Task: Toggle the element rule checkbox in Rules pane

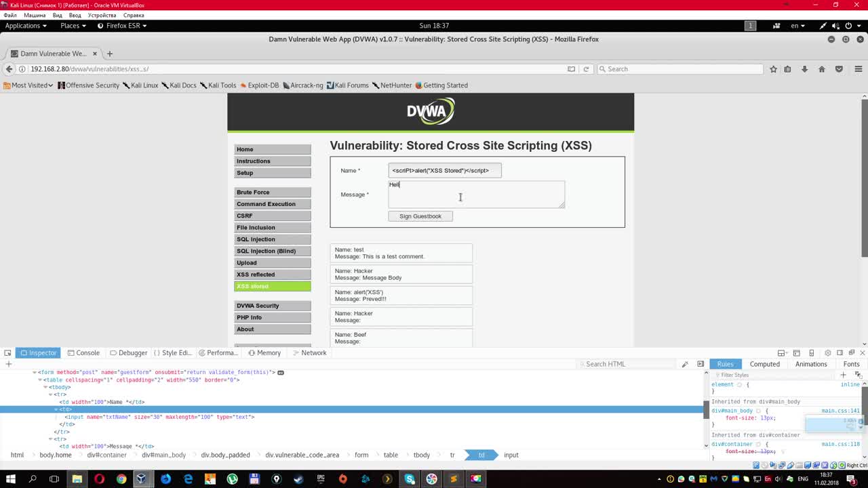Action: click(739, 384)
